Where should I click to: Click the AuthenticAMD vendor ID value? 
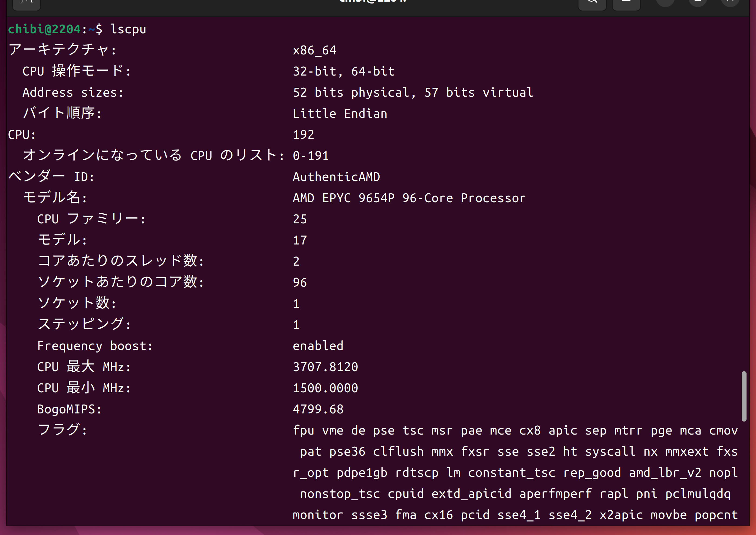336,177
